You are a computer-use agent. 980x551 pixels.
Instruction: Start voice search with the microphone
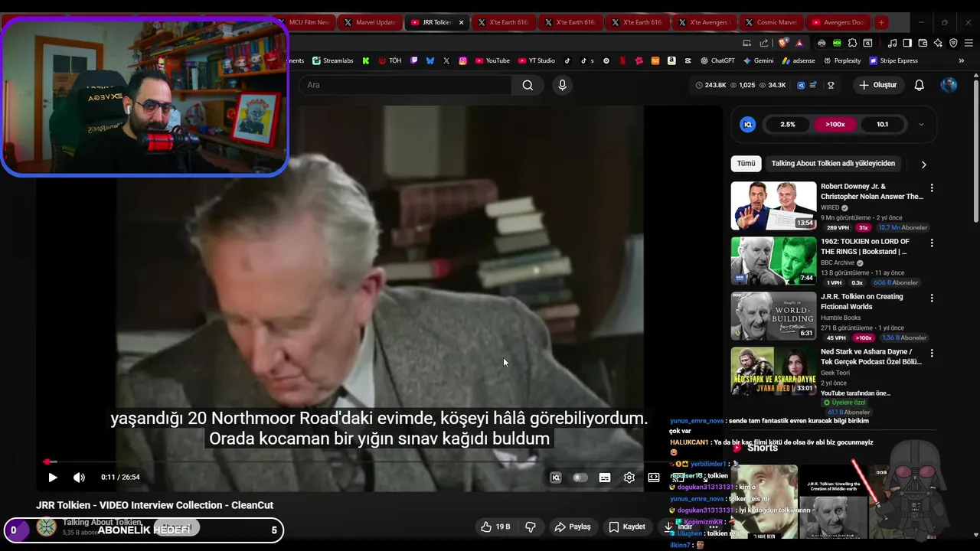coord(562,85)
